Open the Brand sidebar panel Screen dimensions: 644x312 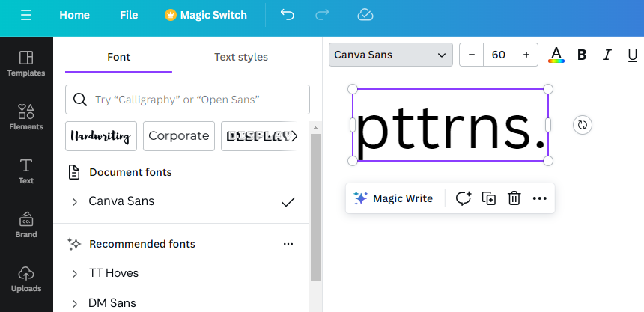tap(26, 225)
